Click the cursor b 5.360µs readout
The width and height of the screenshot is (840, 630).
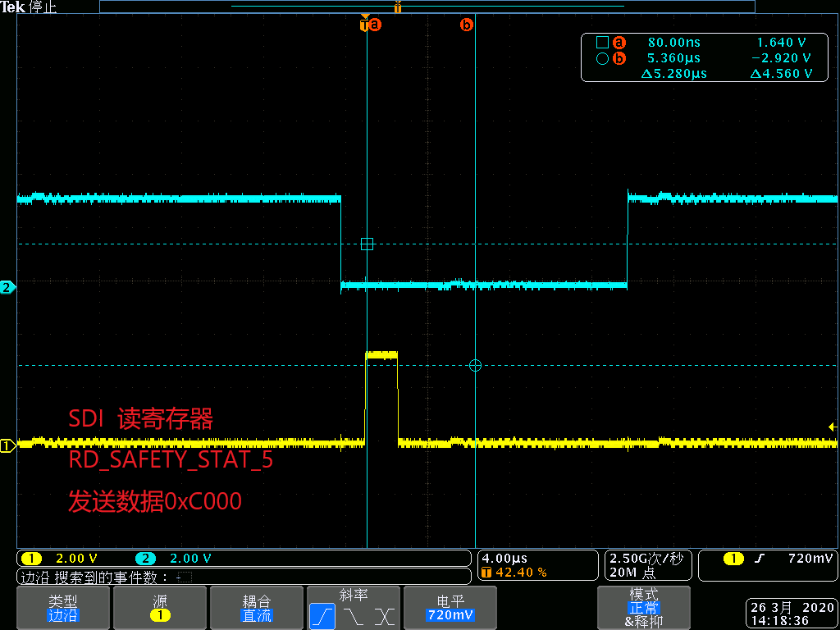tap(674, 58)
